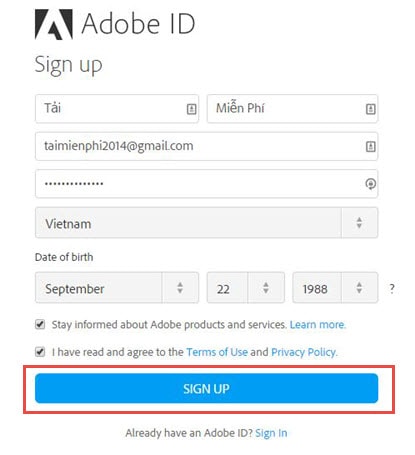Uncheck Stay informed about Adobe products

tap(40, 324)
